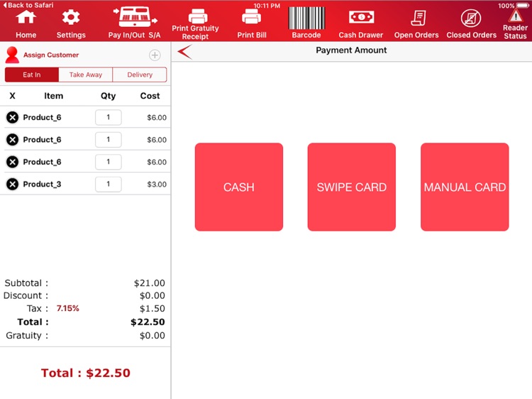Viewport: 532px width, 399px height.
Task: Edit quantity field of Product_3
Action: click(x=109, y=184)
